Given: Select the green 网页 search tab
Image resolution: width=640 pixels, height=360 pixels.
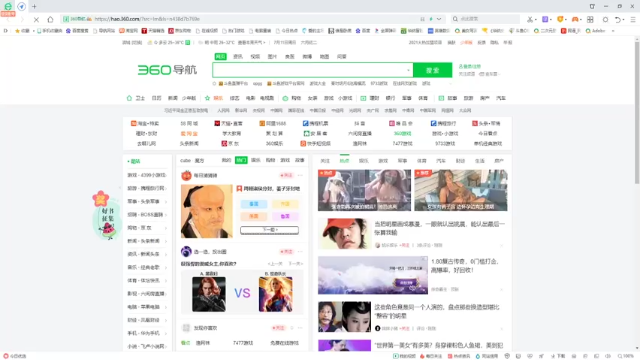Looking at the screenshot, I should coord(220,56).
